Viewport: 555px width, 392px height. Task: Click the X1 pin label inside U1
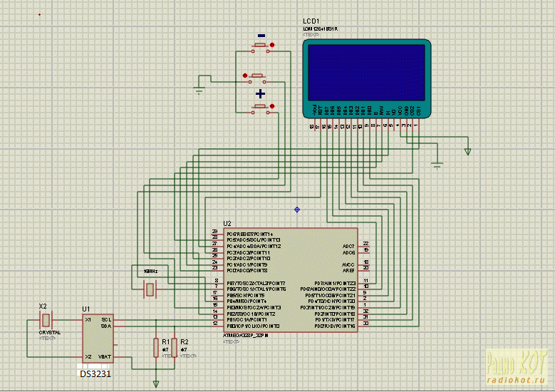(x=88, y=320)
